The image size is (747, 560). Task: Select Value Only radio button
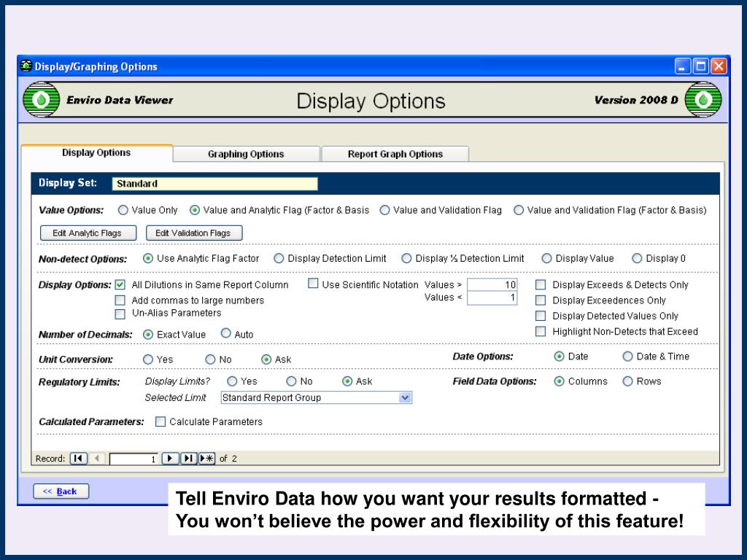[123, 210]
